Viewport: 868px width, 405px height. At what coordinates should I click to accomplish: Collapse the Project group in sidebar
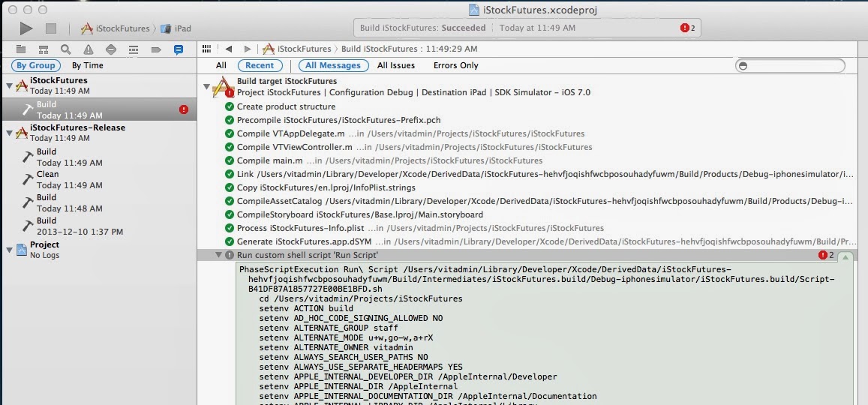pyautogui.click(x=10, y=250)
